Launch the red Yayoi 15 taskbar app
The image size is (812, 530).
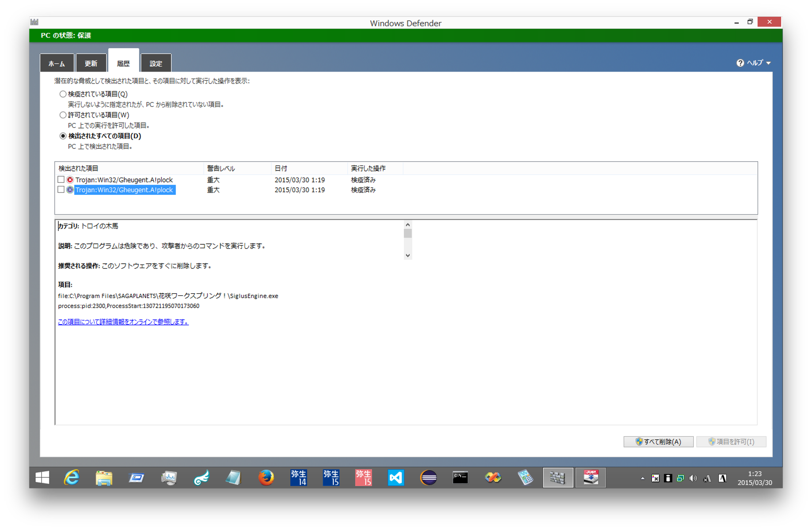364,477
